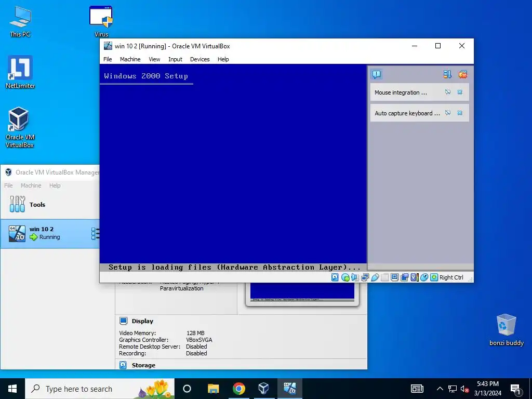Select Tools in VirtualBox Manager
The height and width of the screenshot is (399, 532).
(x=50, y=204)
